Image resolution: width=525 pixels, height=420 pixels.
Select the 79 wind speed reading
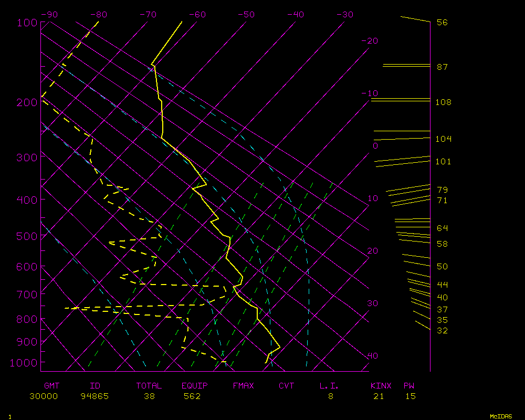[x=442, y=190]
